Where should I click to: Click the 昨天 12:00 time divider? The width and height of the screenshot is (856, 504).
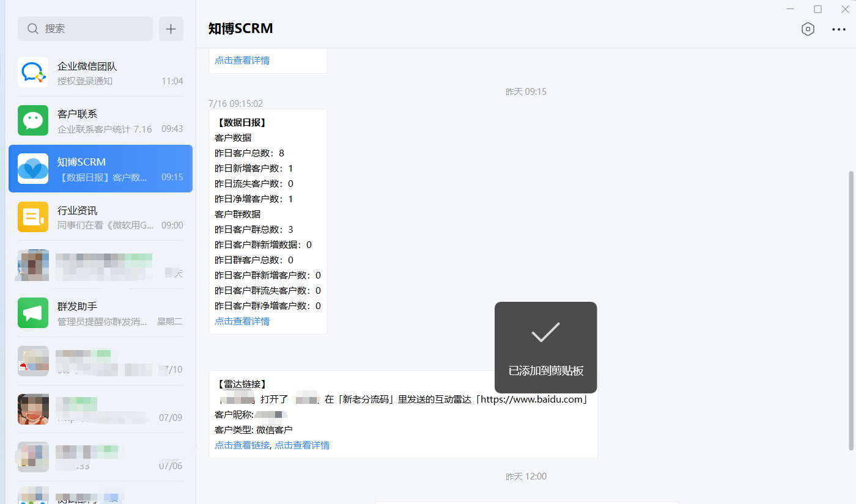pos(526,477)
